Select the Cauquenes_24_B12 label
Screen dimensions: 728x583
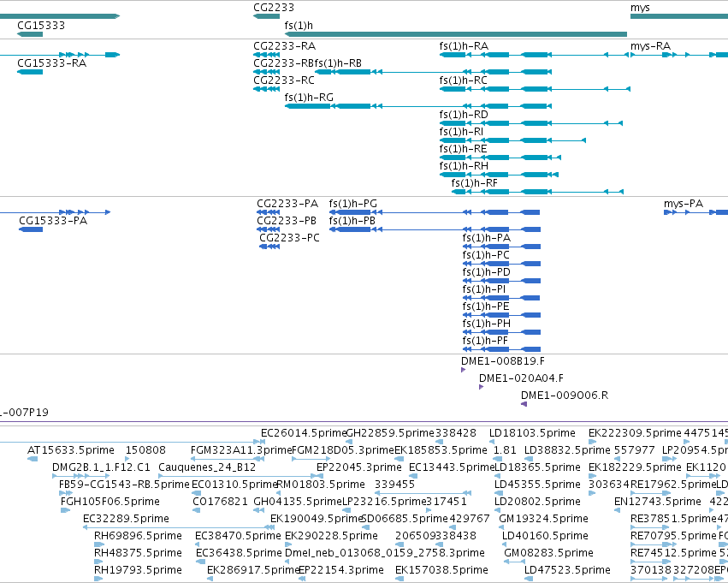tap(207, 467)
